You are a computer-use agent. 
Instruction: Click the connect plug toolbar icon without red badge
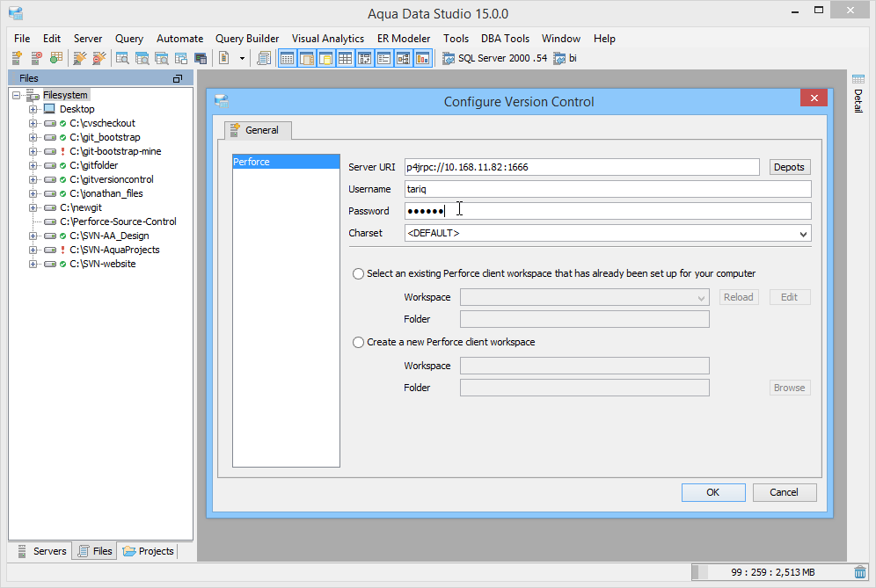(x=80, y=58)
